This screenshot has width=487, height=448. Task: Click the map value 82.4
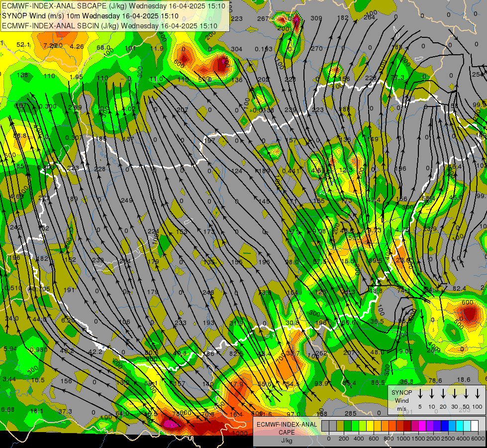[459, 289]
